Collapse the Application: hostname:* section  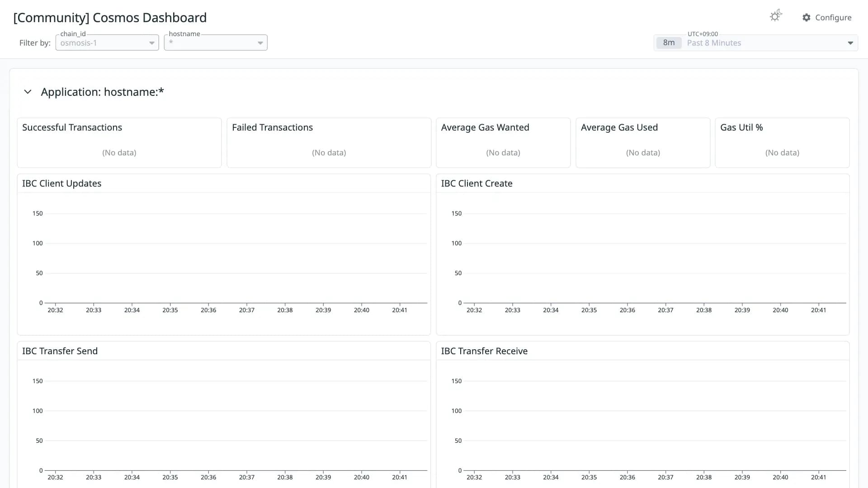(28, 92)
